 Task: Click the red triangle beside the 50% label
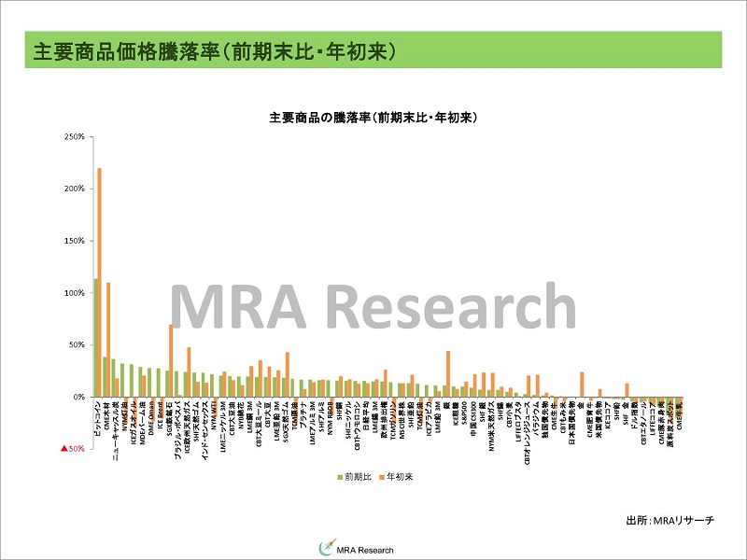tap(63, 449)
